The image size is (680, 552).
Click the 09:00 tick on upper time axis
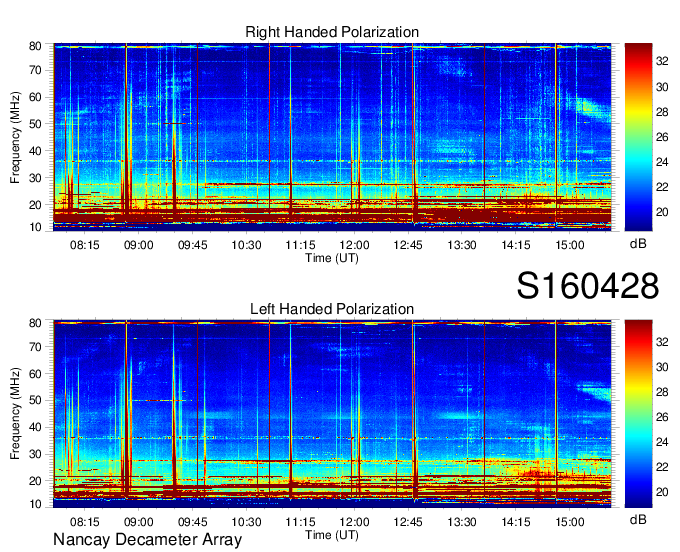[x=139, y=245]
